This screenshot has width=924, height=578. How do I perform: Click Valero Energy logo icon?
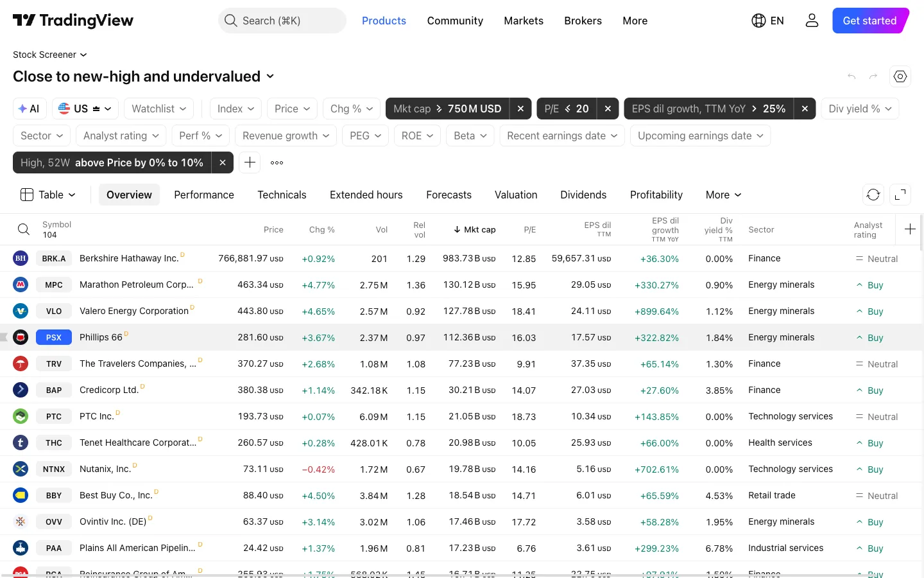pos(21,311)
